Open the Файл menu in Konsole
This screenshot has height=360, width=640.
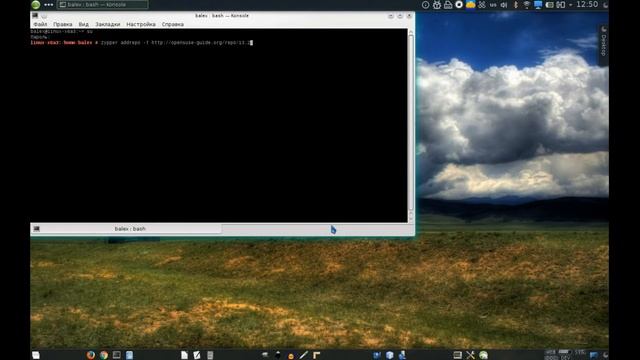pos(40,24)
